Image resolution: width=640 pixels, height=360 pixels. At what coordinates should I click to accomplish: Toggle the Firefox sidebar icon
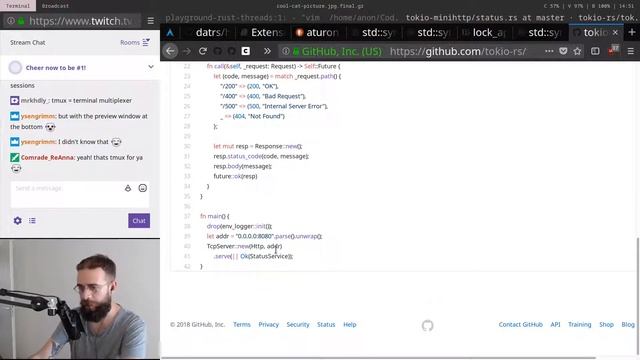click(595, 51)
